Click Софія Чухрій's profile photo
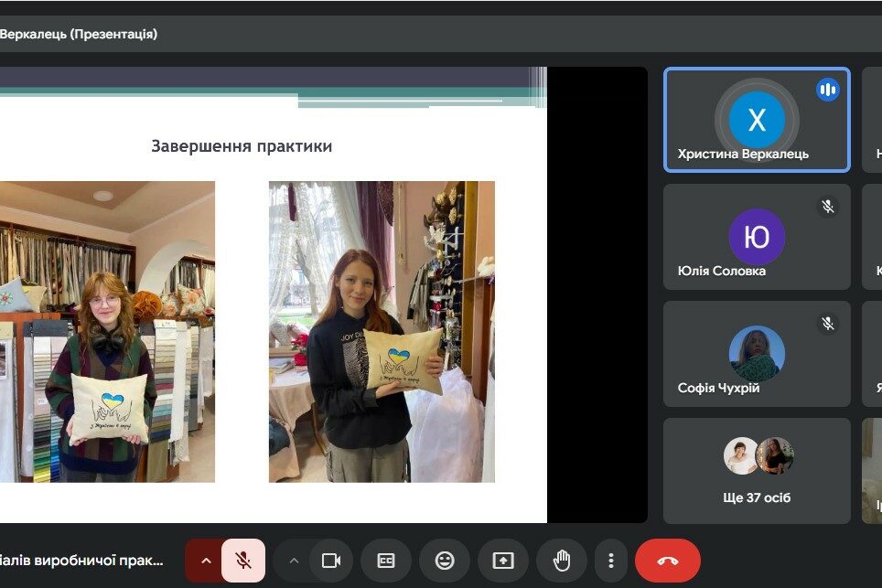 [x=757, y=354]
